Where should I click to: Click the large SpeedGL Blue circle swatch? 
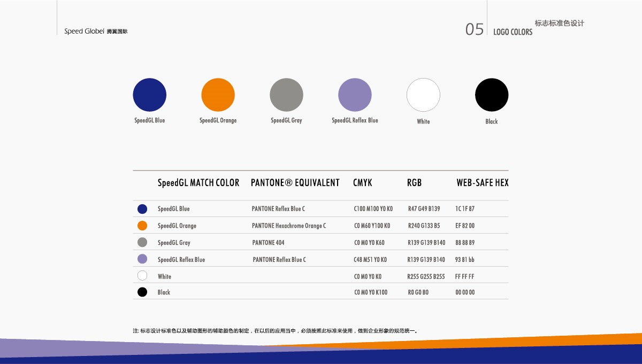pos(150,95)
